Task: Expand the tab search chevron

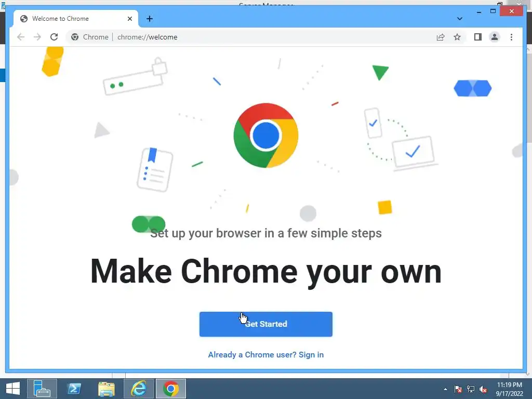Action: [459, 19]
